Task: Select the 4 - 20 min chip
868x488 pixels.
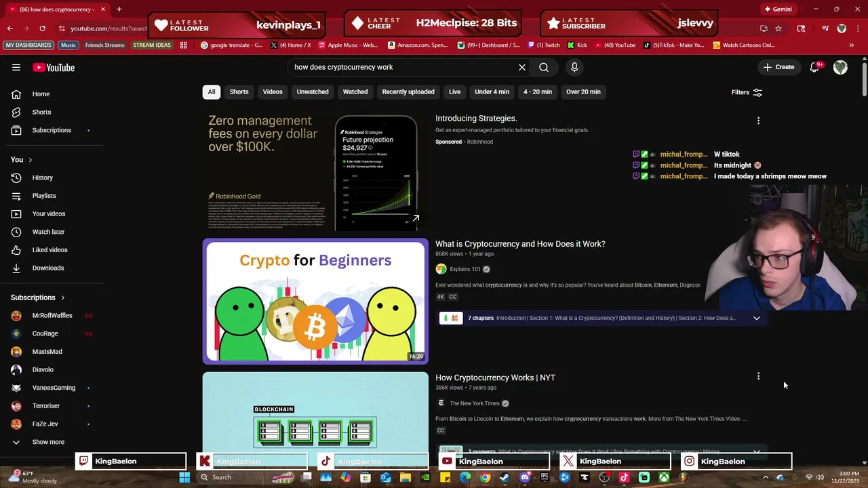Action: click(x=538, y=91)
